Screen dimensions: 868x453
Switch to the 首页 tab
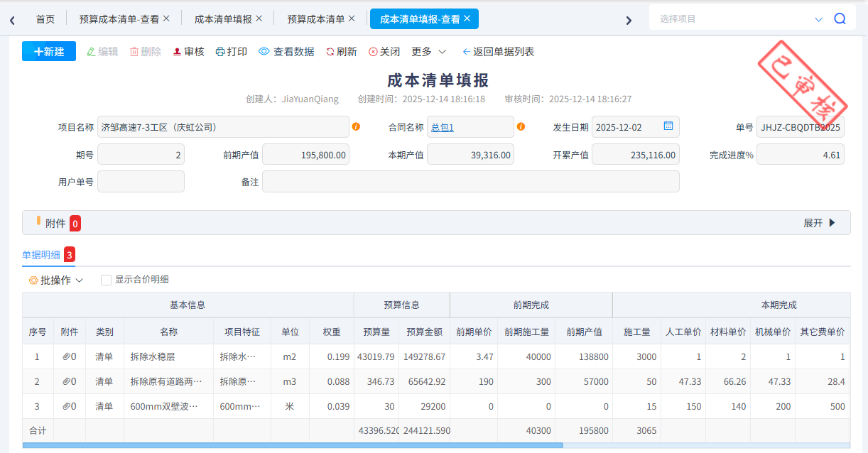point(45,18)
